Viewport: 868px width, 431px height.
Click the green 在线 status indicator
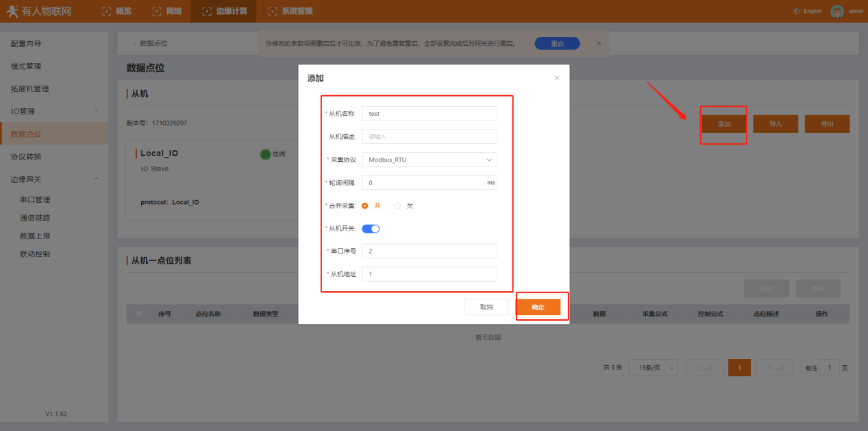tap(265, 154)
